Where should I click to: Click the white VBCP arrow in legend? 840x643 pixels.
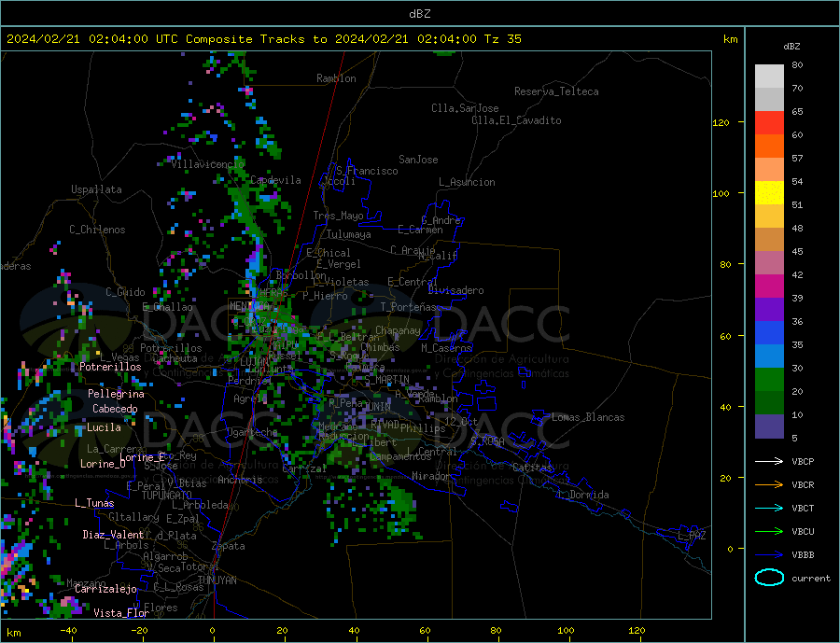(x=769, y=461)
